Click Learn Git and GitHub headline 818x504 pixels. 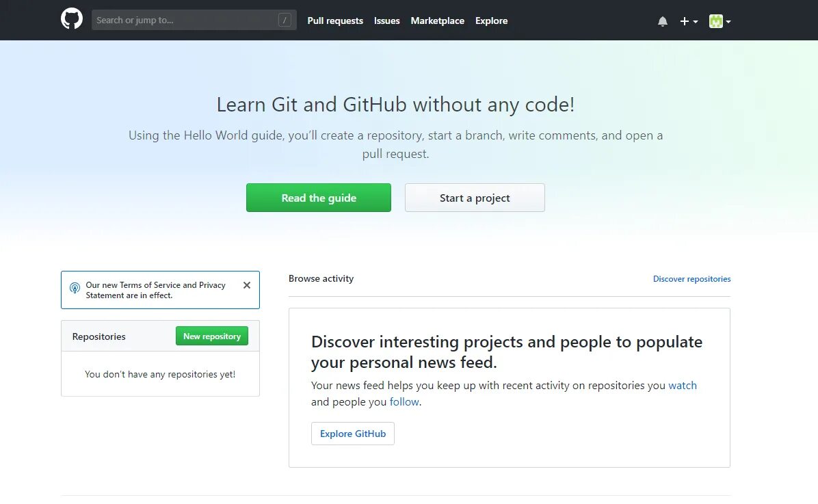tap(395, 105)
